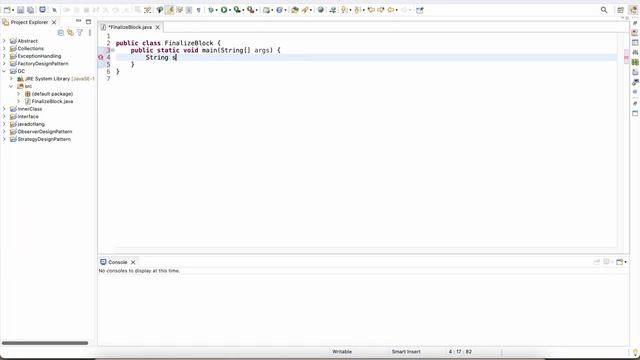Viewport: 640px width, 360px height.
Task: Click the Search magnifier icon at top right
Action: click(604, 10)
